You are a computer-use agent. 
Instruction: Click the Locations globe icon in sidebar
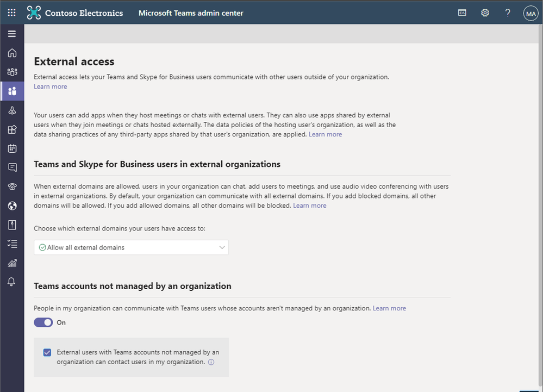[11, 206]
